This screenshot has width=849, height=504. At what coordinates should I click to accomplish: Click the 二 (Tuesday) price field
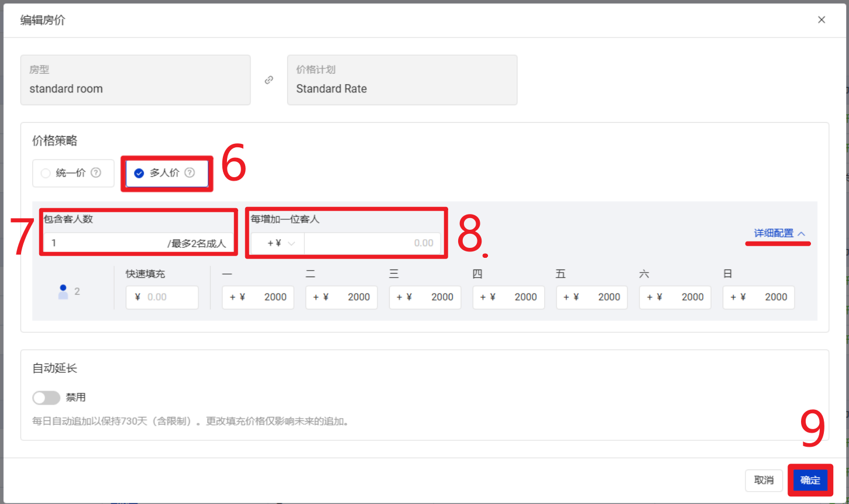(x=342, y=297)
